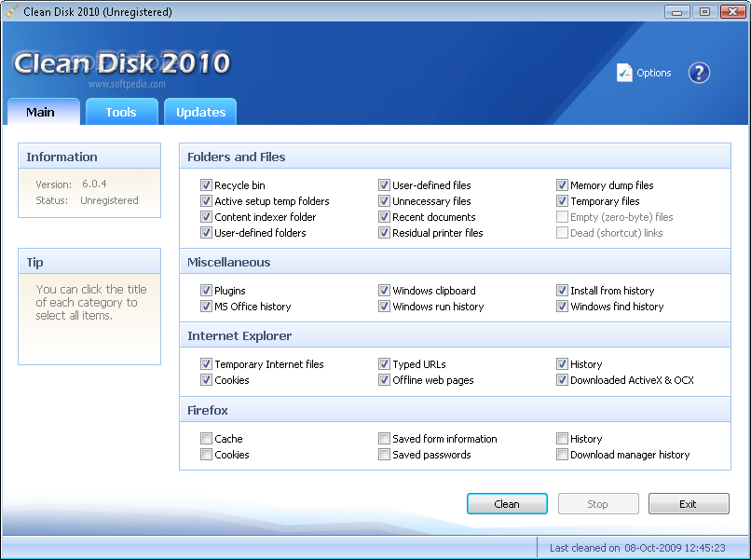The height and width of the screenshot is (560, 751).
Task: Check Saved passwords option
Action: (384, 454)
